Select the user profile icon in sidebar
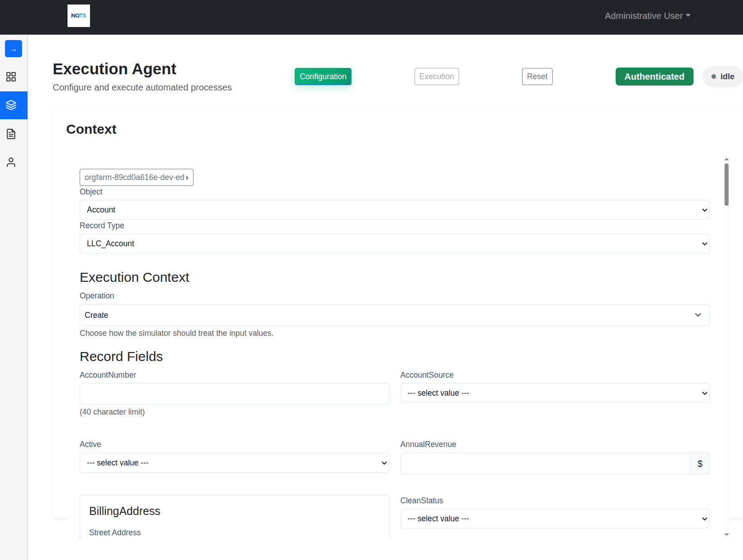Viewport: 743px width, 560px height. pos(11,162)
